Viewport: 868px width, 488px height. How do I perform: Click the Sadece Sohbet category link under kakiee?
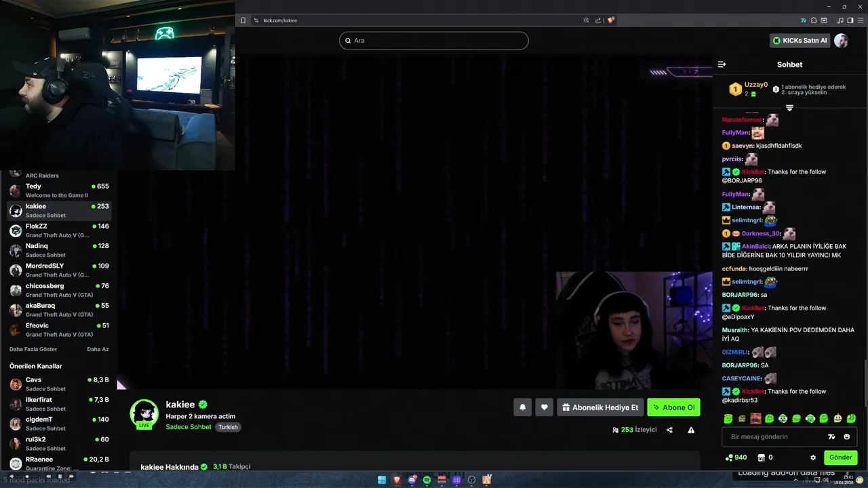tap(189, 427)
